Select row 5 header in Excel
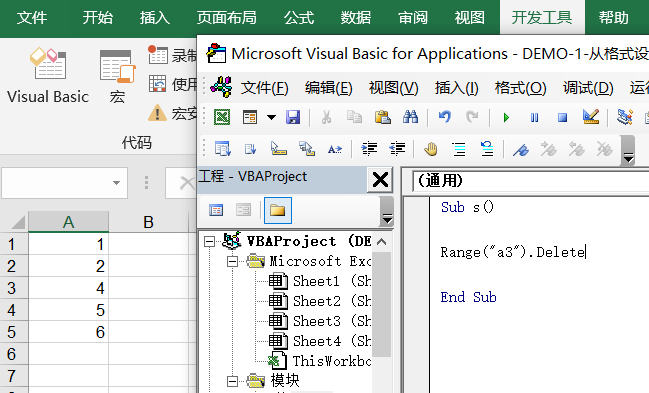This screenshot has height=393, width=649. (14, 332)
